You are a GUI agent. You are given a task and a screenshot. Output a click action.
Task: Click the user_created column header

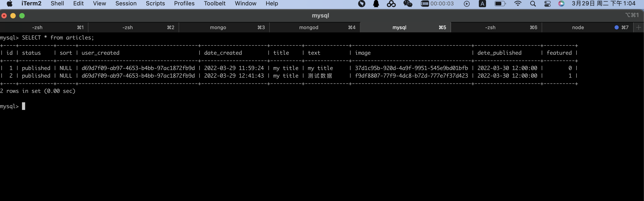point(101,53)
